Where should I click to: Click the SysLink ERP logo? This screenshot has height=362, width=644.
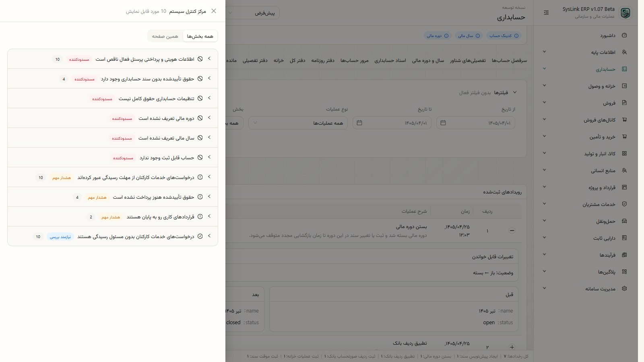click(625, 13)
